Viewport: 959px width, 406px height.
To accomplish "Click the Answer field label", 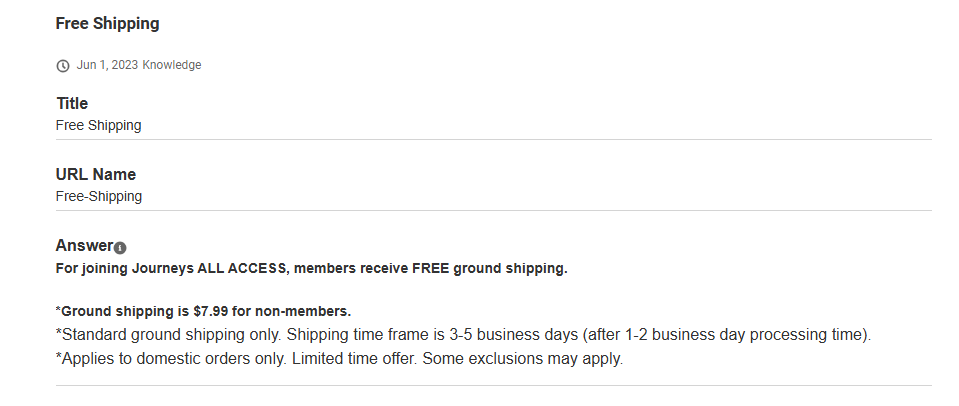I will click(84, 246).
